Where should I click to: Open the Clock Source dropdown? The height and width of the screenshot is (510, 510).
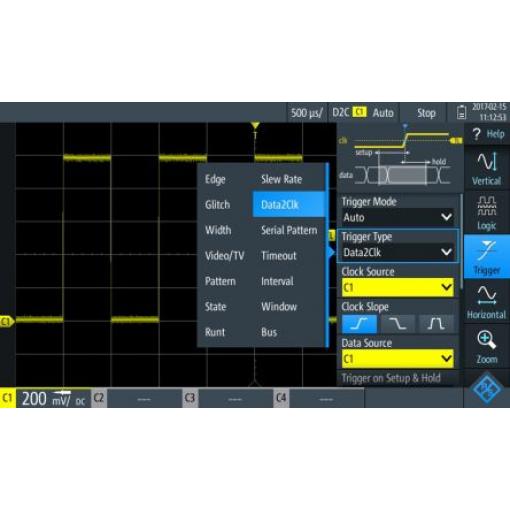pos(398,287)
